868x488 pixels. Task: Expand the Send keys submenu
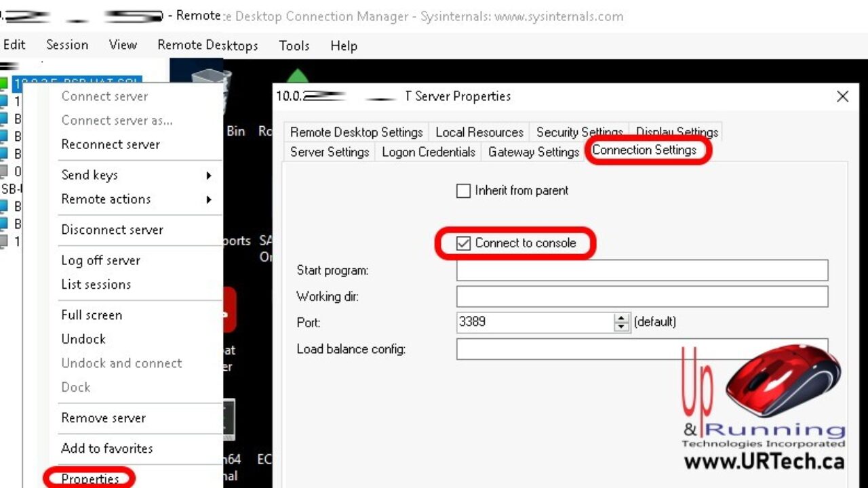pos(136,175)
